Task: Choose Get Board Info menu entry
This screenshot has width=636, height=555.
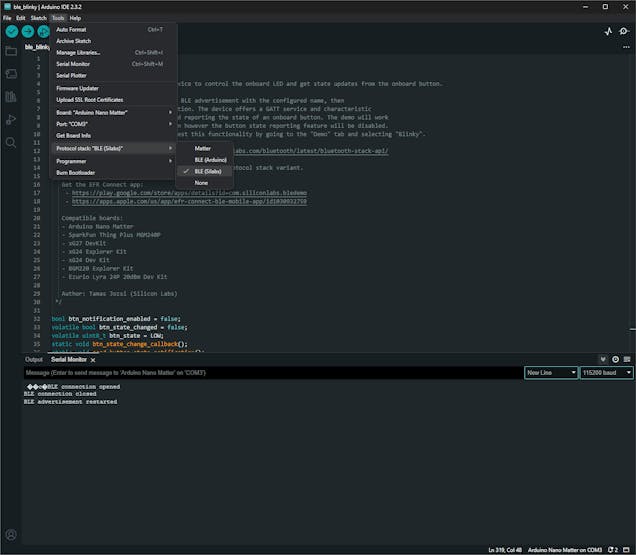Action: [x=114, y=135]
